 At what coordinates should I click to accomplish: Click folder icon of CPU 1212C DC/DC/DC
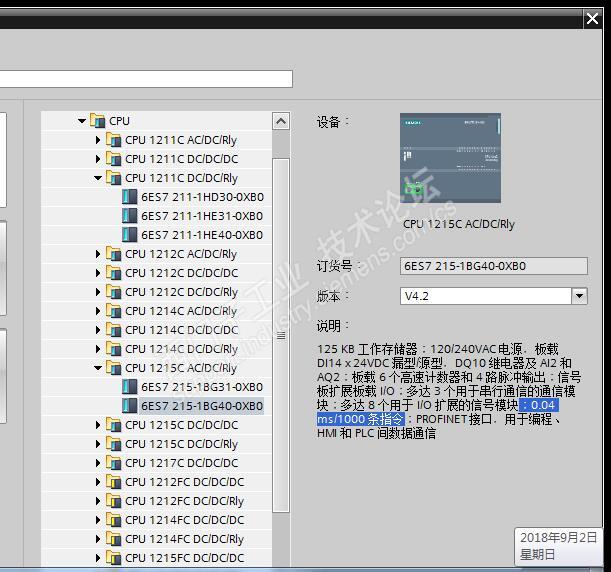click(113, 273)
